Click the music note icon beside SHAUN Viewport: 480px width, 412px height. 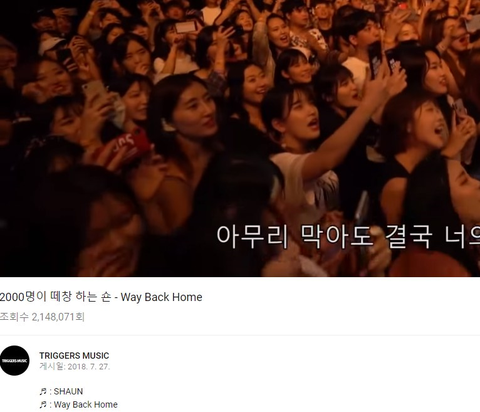tap(43, 391)
